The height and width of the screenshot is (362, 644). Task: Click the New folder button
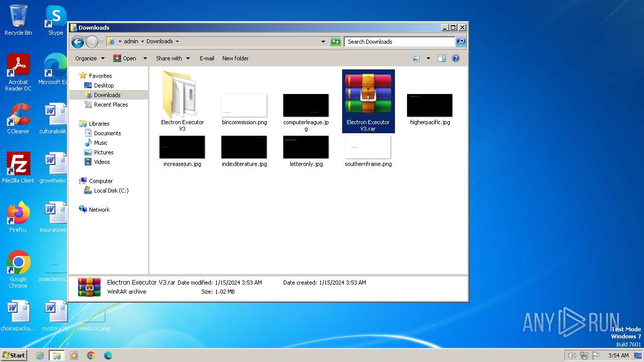point(235,58)
